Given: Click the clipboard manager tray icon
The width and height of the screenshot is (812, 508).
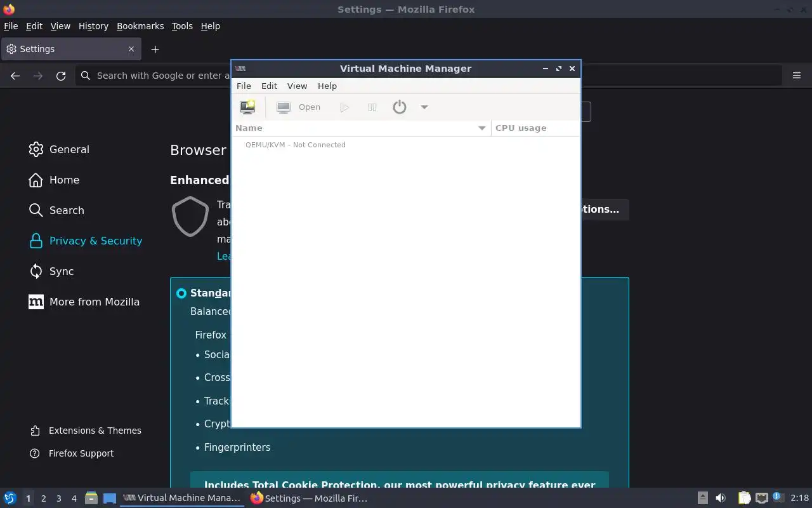Looking at the screenshot, I should coord(744,498).
